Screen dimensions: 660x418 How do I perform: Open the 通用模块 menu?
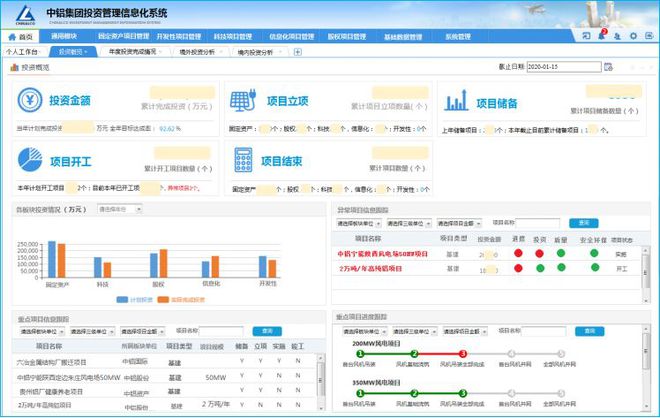point(64,36)
